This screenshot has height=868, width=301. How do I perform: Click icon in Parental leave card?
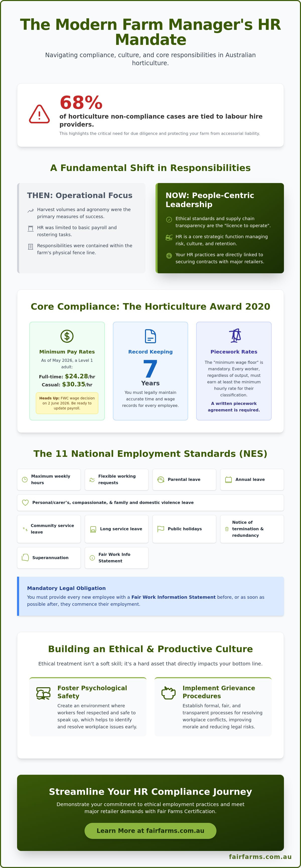(161, 479)
